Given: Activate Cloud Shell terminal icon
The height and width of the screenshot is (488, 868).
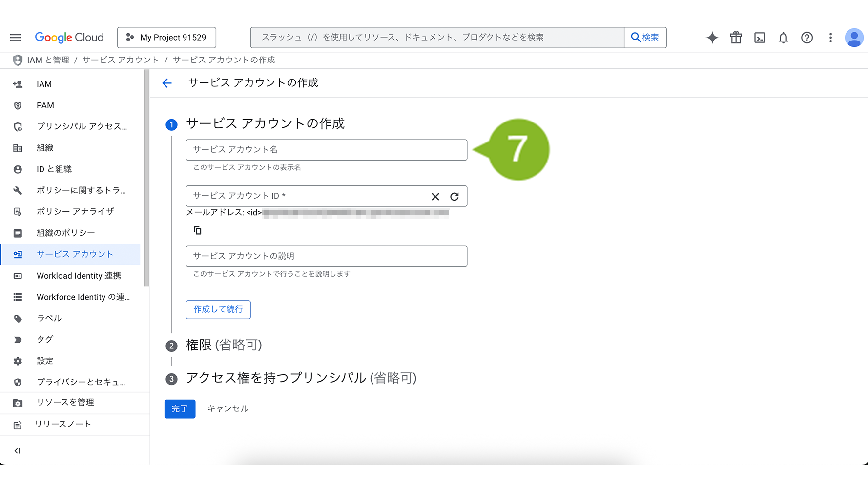Looking at the screenshot, I should coord(760,38).
